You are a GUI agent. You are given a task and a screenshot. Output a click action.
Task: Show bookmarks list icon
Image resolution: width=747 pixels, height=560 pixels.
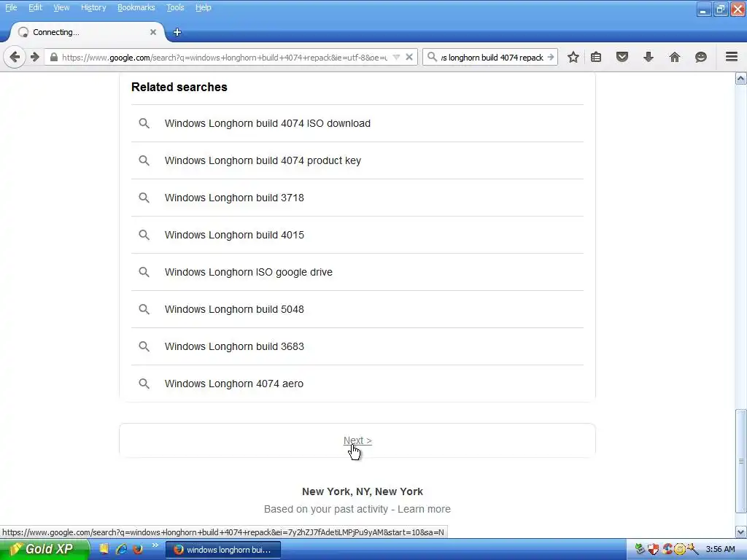tap(595, 57)
